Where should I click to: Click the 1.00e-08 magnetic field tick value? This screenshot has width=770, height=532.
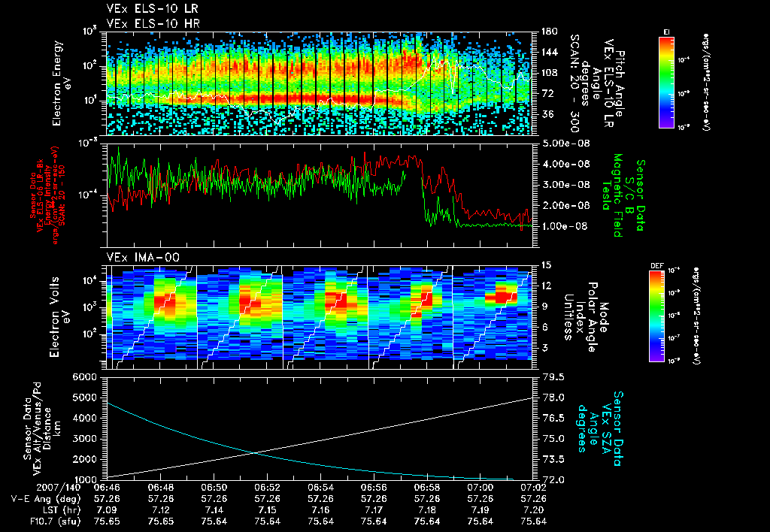[x=565, y=226]
